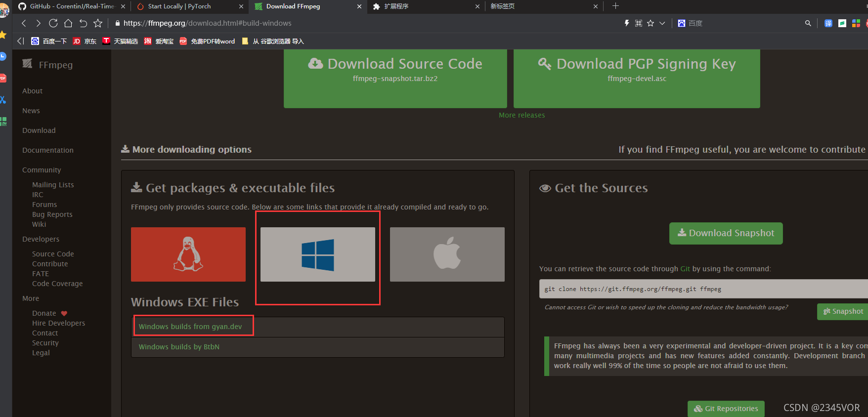Image resolution: width=868 pixels, height=417 pixels.
Task: Select the Windows logo packages tile
Action: [x=318, y=254]
